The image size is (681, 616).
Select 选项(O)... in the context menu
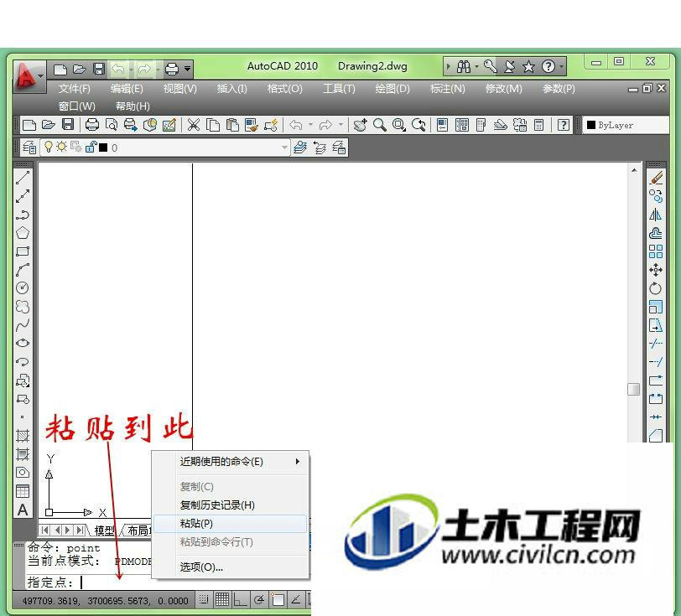pos(231,567)
